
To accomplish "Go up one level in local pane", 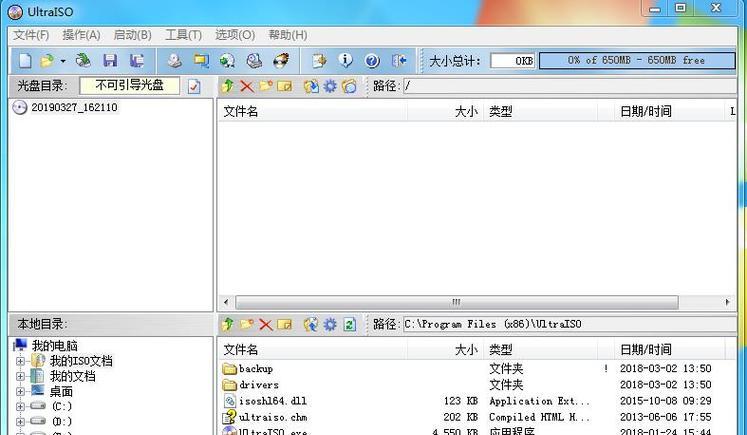I will coord(228,324).
